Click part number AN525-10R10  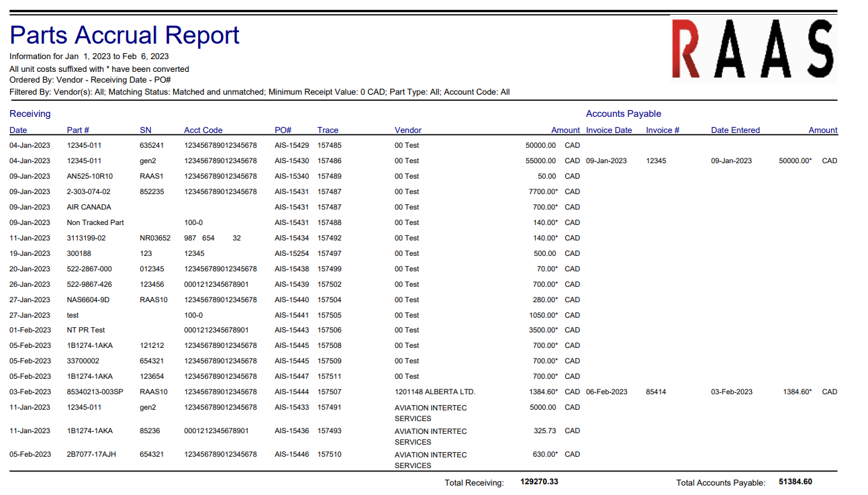tap(90, 176)
